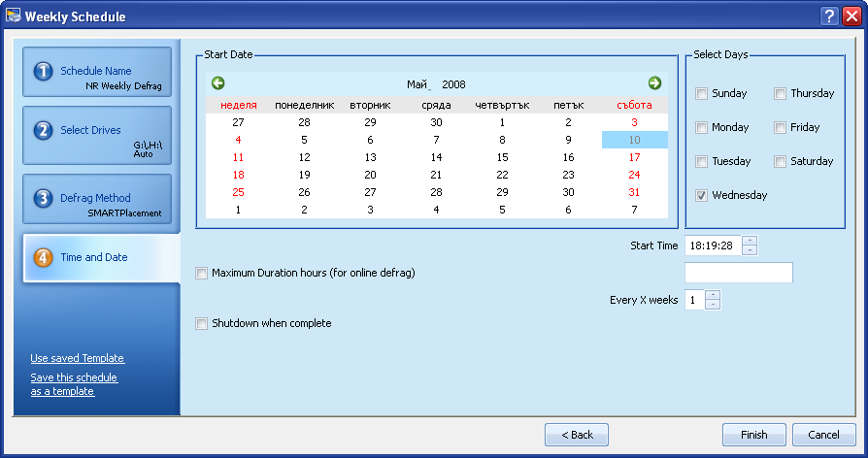
Task: Enable the Saturday checkbox
Action: point(780,161)
